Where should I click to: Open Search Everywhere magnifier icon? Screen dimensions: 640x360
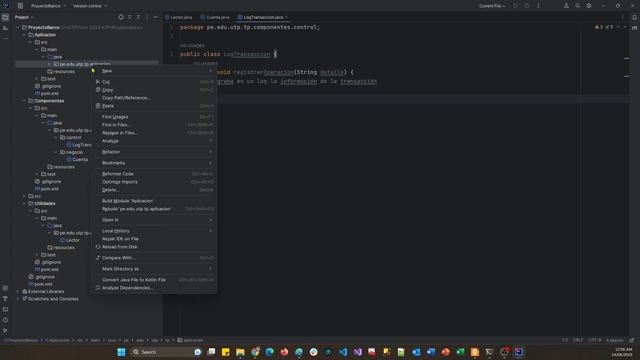[578, 6]
